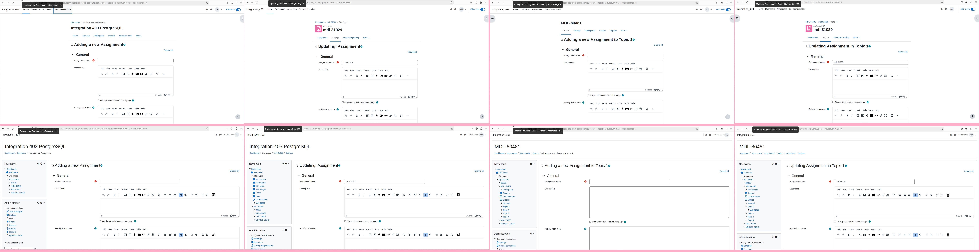This screenshot has width=980, height=252.
Task: Open More dropdown beside Reports tab, MDL-80481 Edit-mode window
Action: coord(624,31)
